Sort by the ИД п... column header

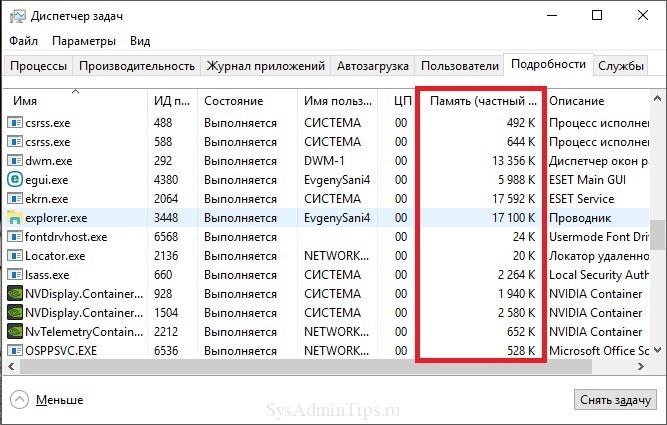coord(172,101)
